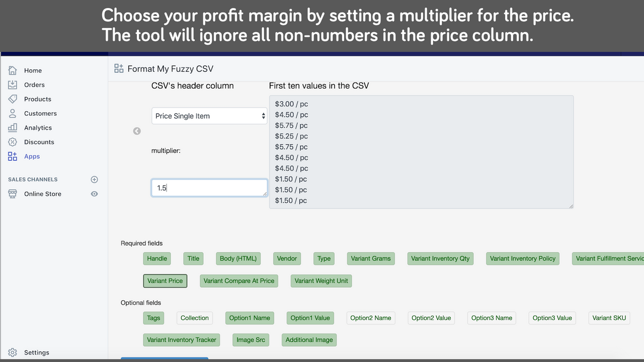Select the Variant Price required field
Image resolution: width=644 pixels, height=362 pixels.
tap(165, 281)
